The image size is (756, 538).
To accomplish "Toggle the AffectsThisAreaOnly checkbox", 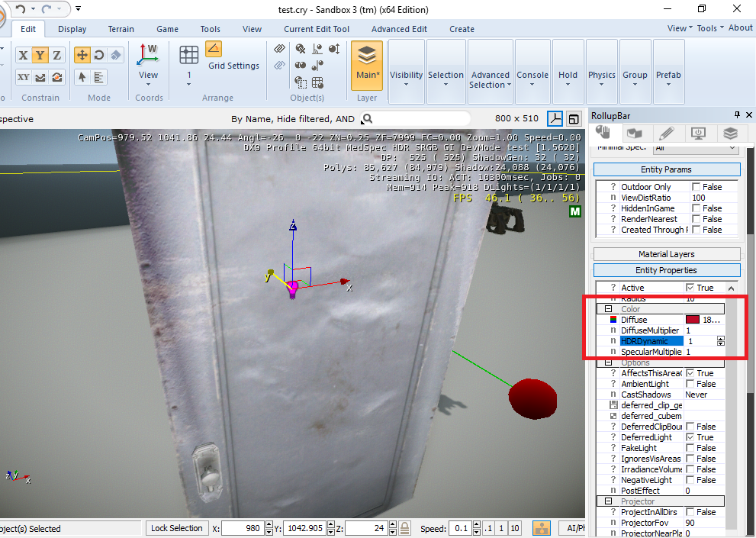I will click(690, 373).
